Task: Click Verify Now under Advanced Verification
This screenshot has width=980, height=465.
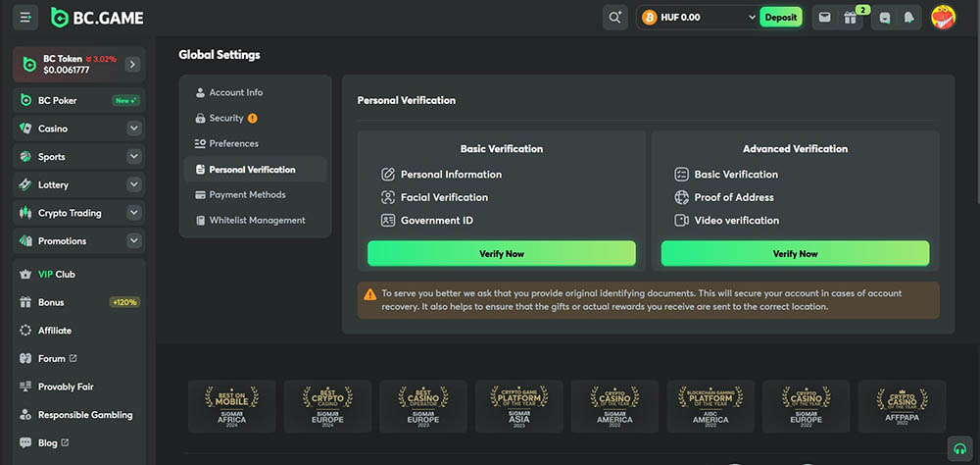Action: click(x=795, y=253)
